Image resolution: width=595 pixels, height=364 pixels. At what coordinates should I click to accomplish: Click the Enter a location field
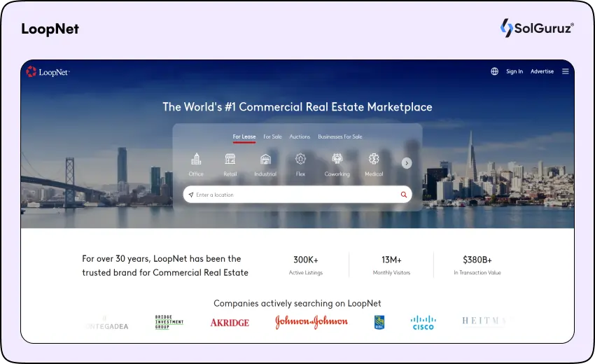(297, 195)
